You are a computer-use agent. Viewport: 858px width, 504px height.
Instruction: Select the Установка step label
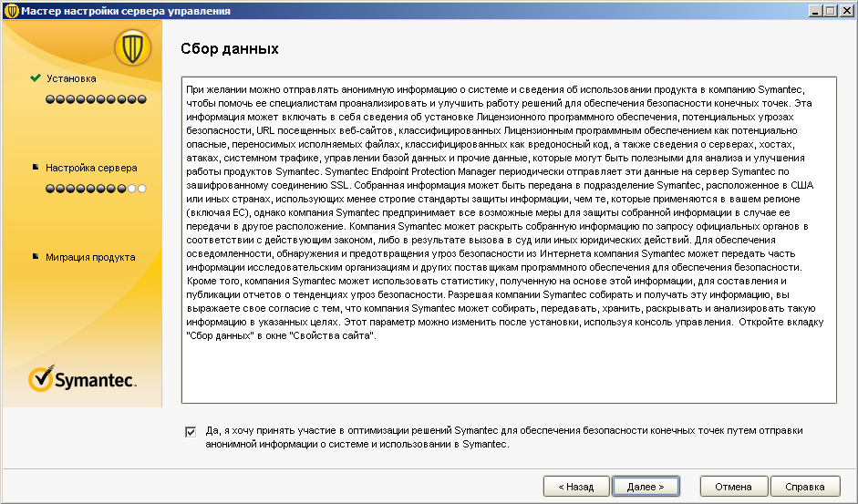click(71, 78)
